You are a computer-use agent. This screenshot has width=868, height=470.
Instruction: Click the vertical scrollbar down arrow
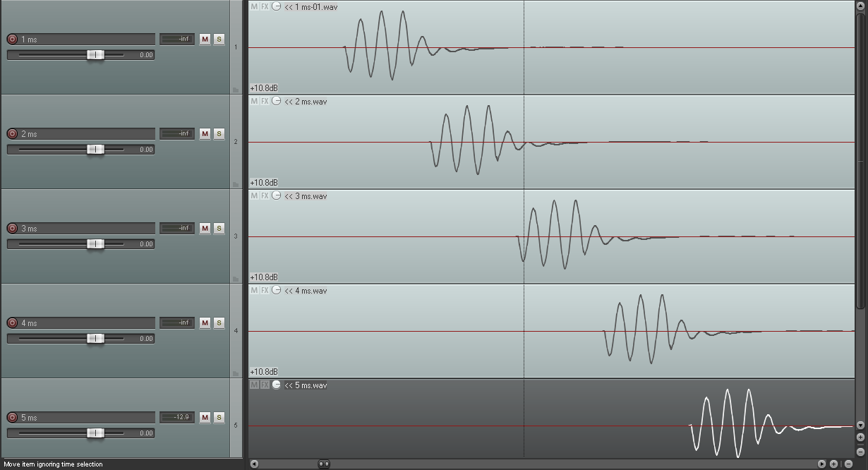pos(860,426)
